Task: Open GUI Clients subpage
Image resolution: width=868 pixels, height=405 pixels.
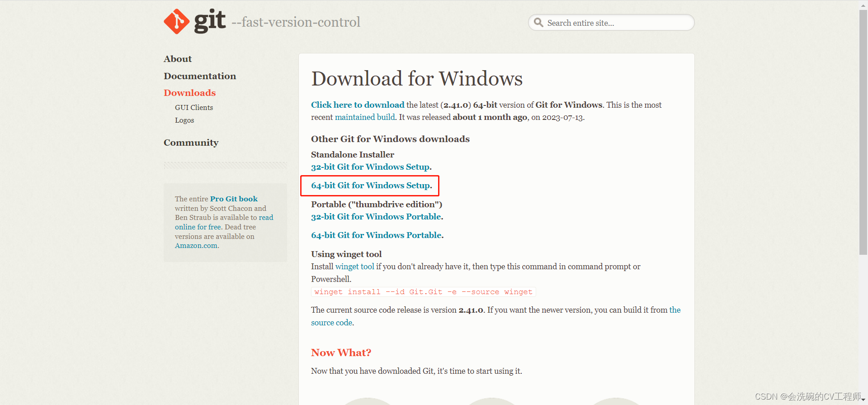Action: (194, 108)
